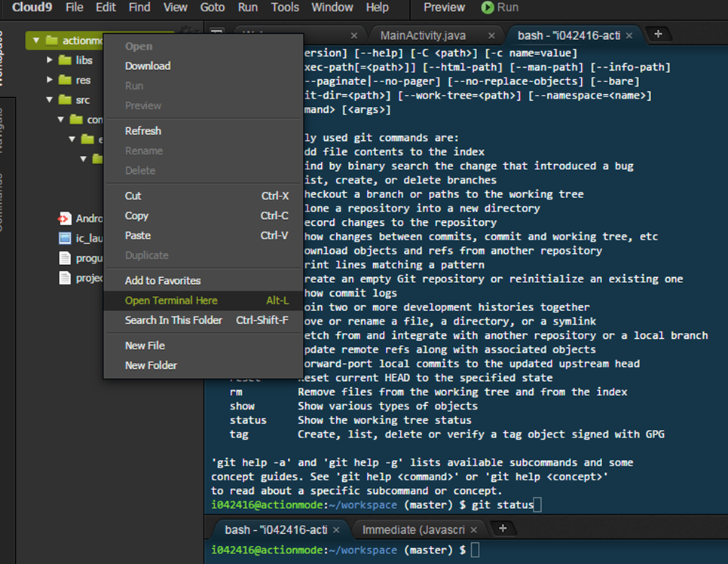Choose Open Terminal Here
728x564 pixels.
pos(203,300)
